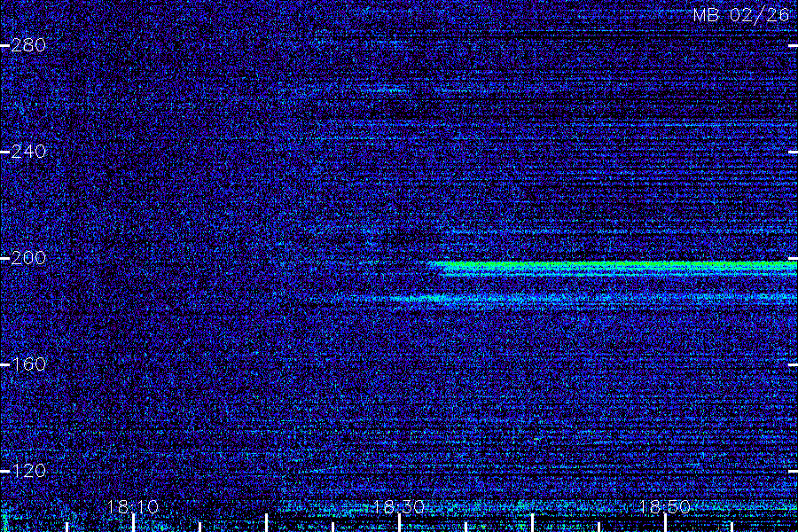Click the 120 frequency axis label
Viewport: 798px width, 532px height.
point(28,470)
